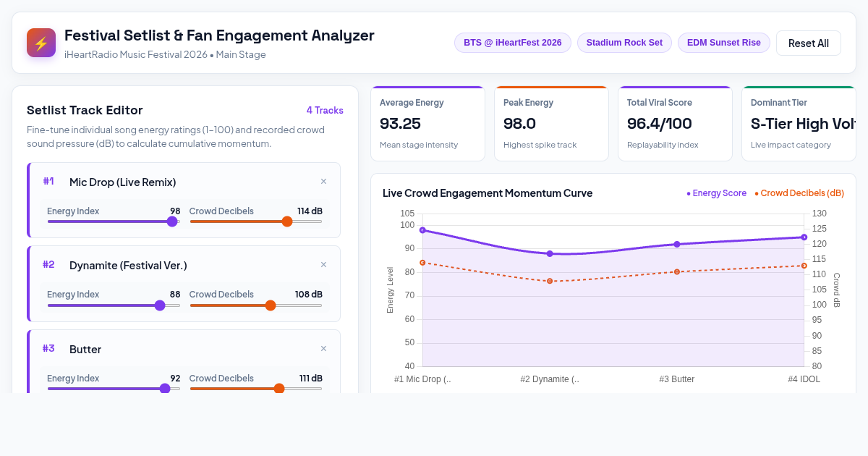Image resolution: width=868 pixels, height=456 pixels.
Task: Adjust Butter Energy Index slider
Action: point(114,389)
